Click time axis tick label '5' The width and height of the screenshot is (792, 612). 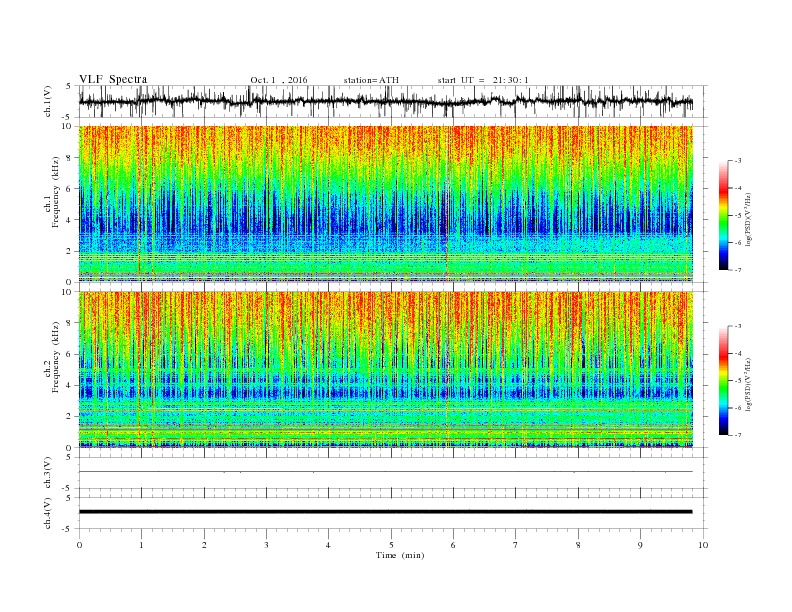pos(391,545)
